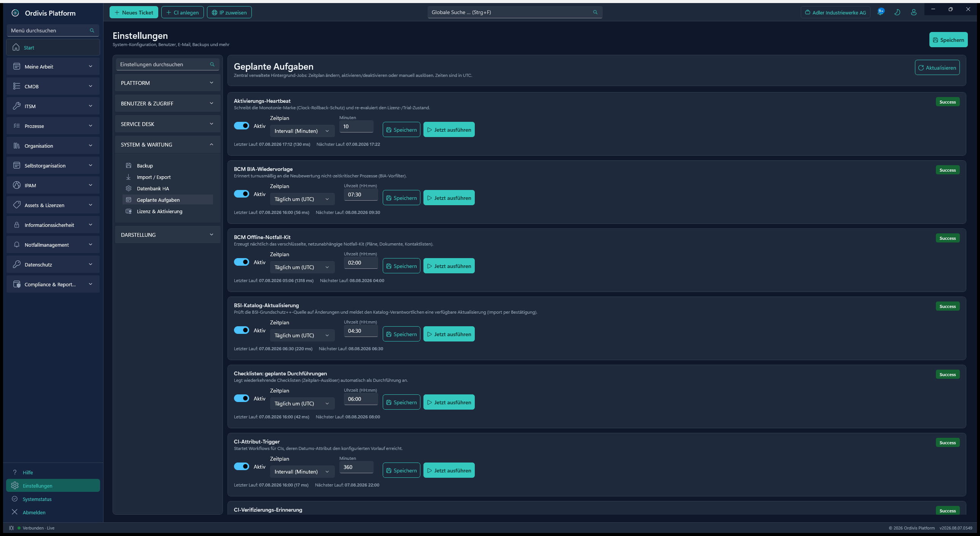Click the bug icon in status bar
Viewport: 980px width, 536px height.
(x=11, y=528)
